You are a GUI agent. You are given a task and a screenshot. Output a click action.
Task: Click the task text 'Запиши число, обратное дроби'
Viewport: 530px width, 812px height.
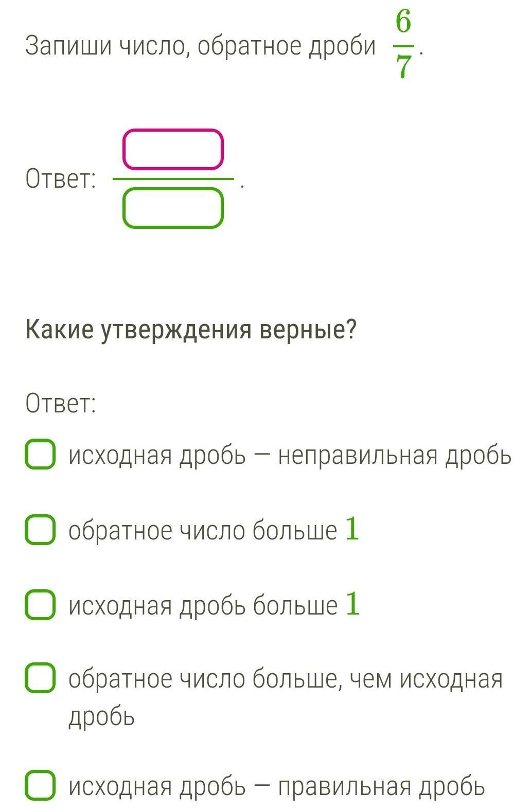point(201,46)
